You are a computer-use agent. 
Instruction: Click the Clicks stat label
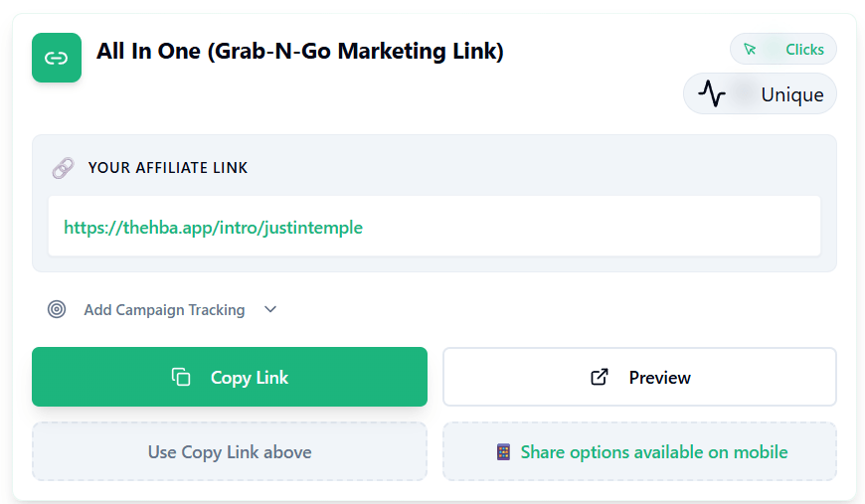(804, 49)
